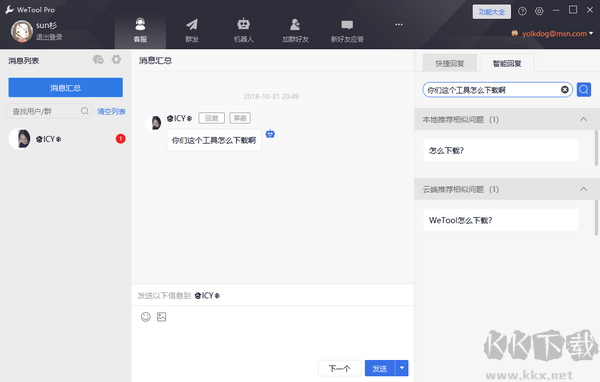The width and height of the screenshot is (600, 382).
Task: Open the 客服 customer service tab
Action: (x=140, y=30)
